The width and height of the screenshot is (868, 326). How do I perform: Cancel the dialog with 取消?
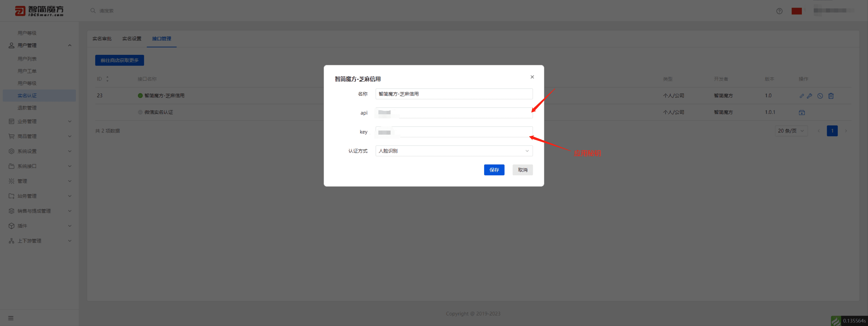click(x=523, y=170)
